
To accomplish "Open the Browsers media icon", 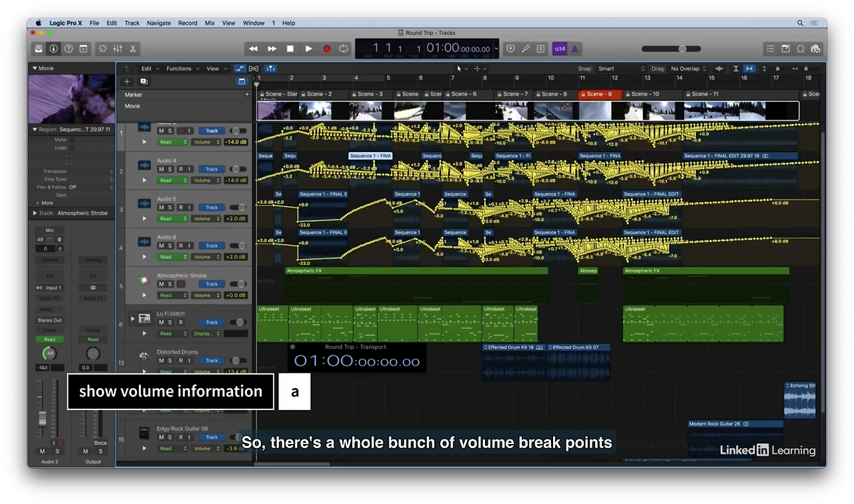I will [x=815, y=49].
